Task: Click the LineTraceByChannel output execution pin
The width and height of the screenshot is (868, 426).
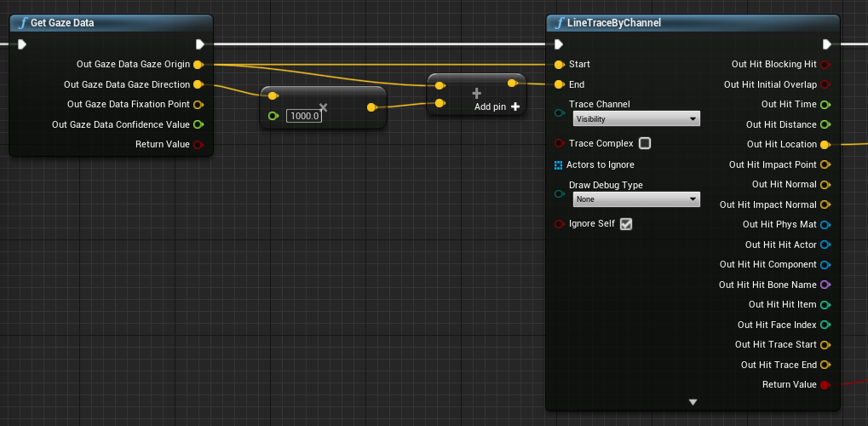Action: [826, 44]
